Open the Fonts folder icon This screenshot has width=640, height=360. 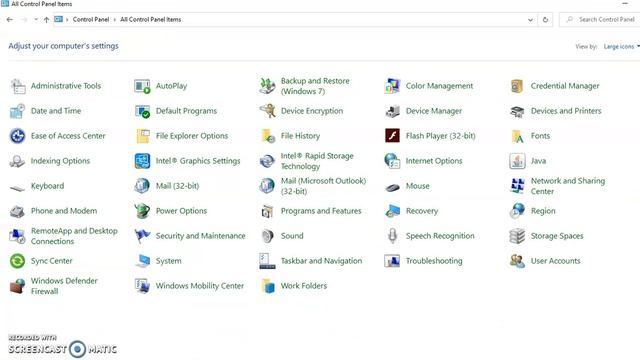[x=517, y=136]
